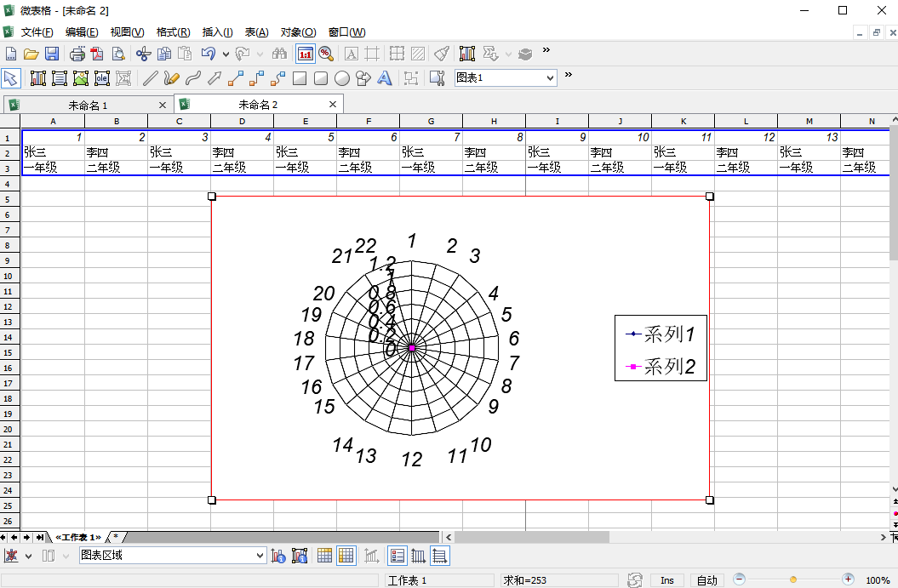Click the Print icon in toolbar
This screenshot has width=898, height=588.
click(77, 54)
